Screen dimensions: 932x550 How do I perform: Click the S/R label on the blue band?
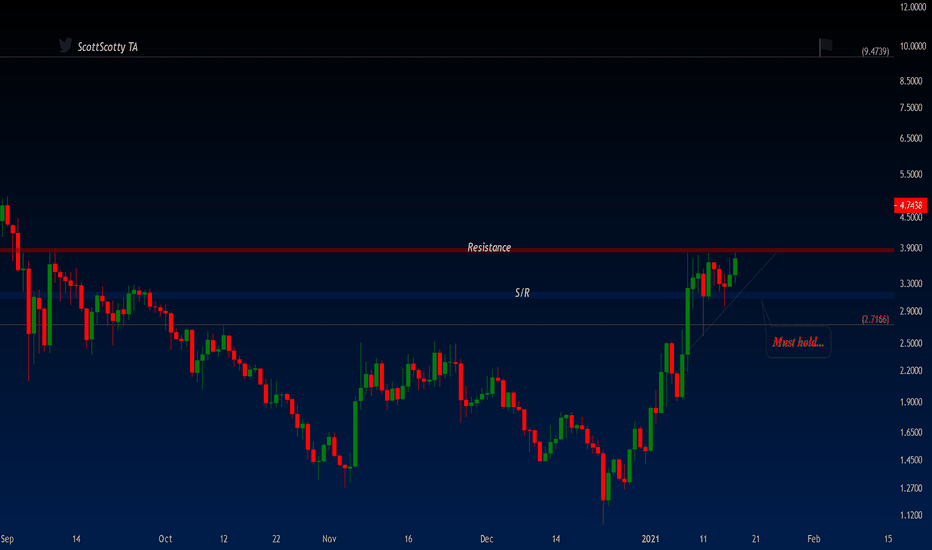(522, 293)
